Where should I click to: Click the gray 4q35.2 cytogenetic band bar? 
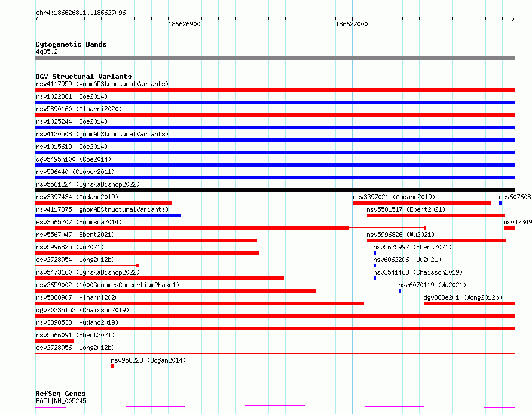point(275,58)
